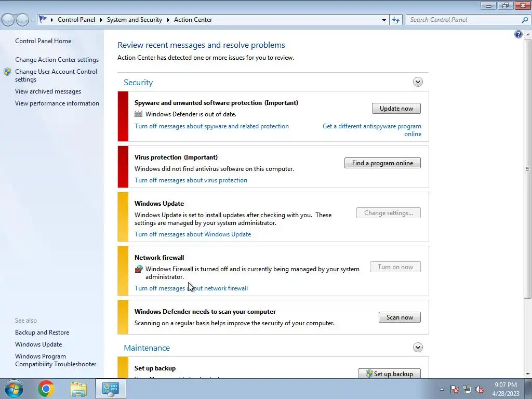Screen dimensions: 532x399
Task: Click the Forward navigation arrow button
Action: (22, 20)
